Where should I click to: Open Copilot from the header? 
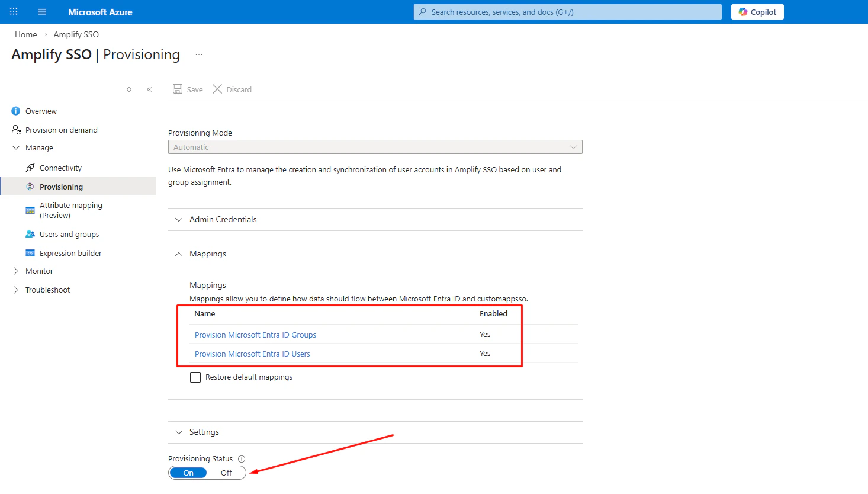(757, 12)
